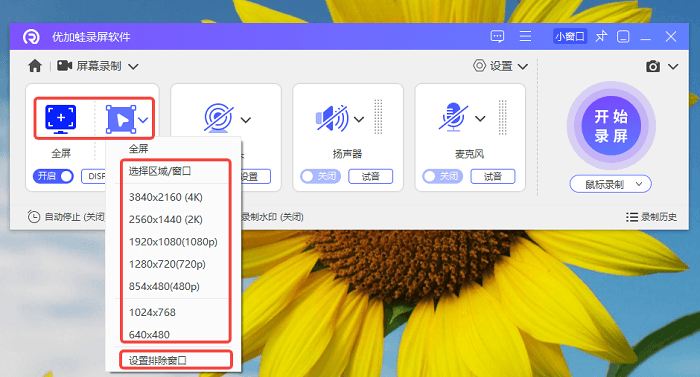Expand the 设置 dropdown arrow

(x=523, y=67)
